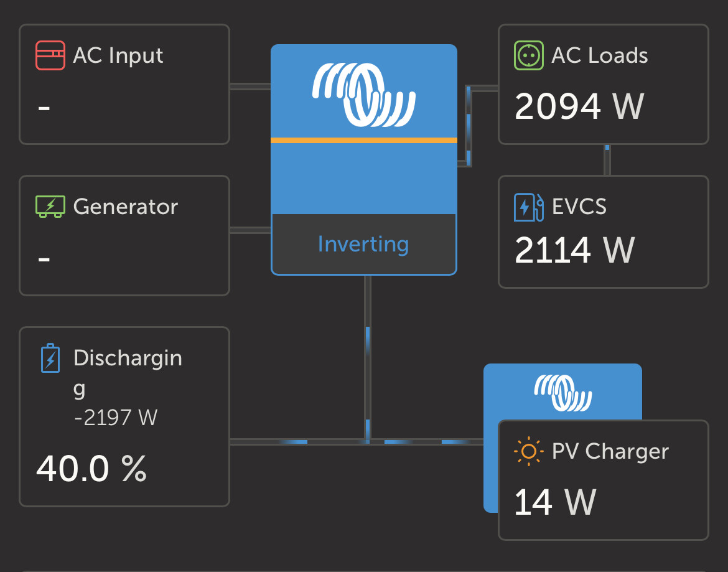Click the EVCS charging station icon

(x=529, y=207)
